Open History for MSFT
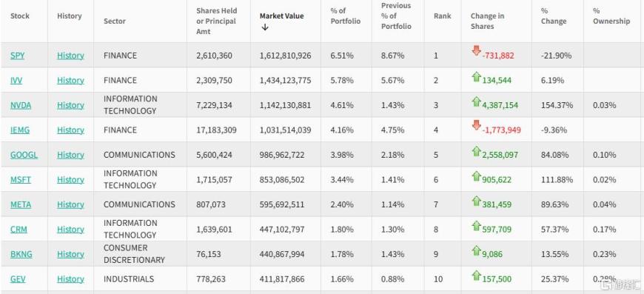The width and height of the screenshot is (644, 294). [x=70, y=179]
